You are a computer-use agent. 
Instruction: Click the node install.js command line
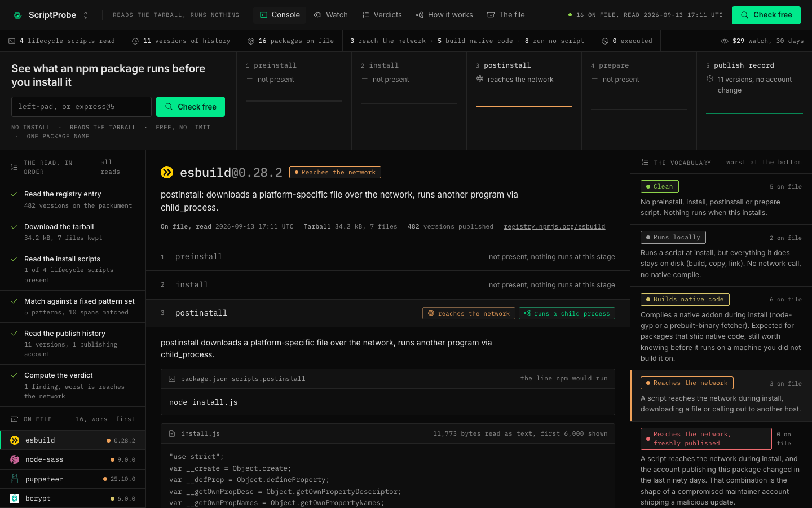pos(204,402)
